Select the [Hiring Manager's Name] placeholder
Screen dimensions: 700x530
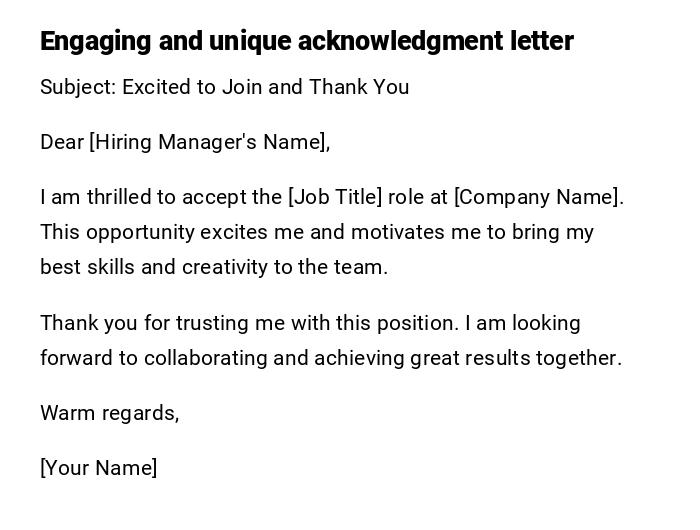209,142
